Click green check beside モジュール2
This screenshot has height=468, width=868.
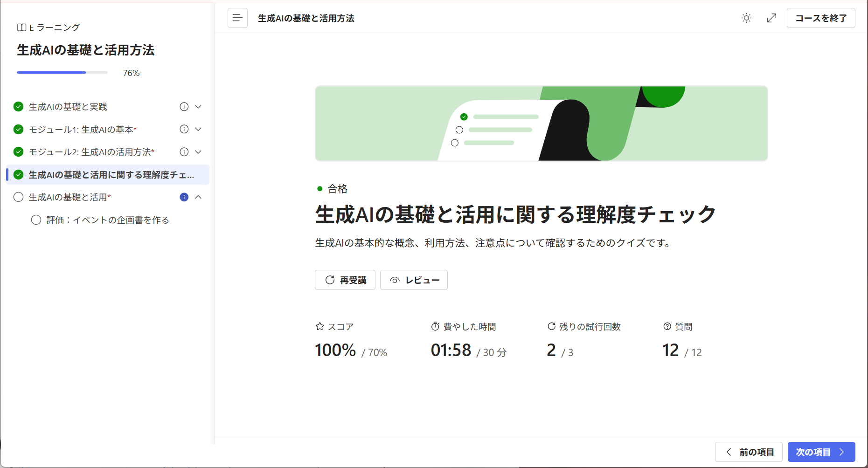(19, 152)
